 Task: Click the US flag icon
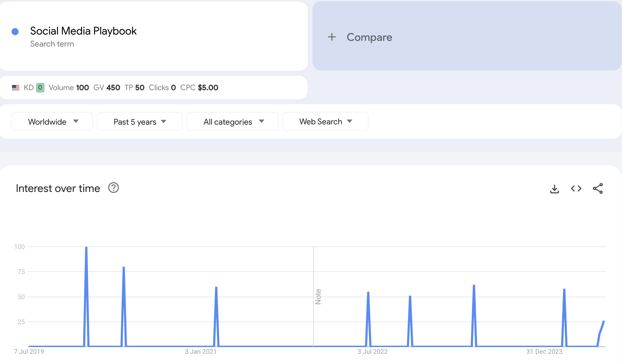pyautogui.click(x=16, y=88)
